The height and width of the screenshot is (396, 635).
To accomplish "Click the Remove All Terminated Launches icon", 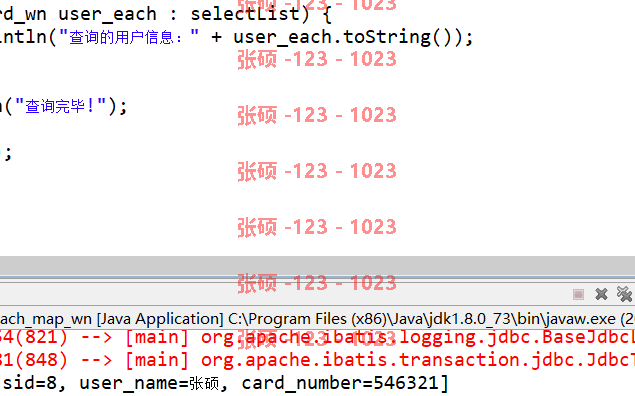I will tap(624, 294).
